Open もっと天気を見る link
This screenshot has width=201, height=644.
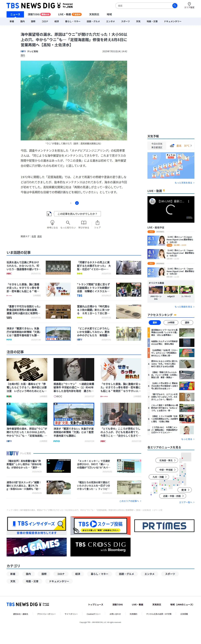[184, 183]
